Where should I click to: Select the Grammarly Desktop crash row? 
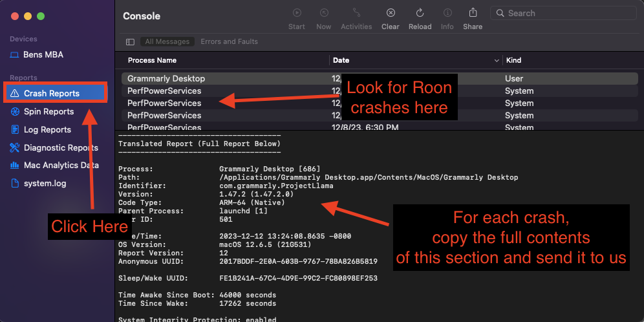(380, 78)
